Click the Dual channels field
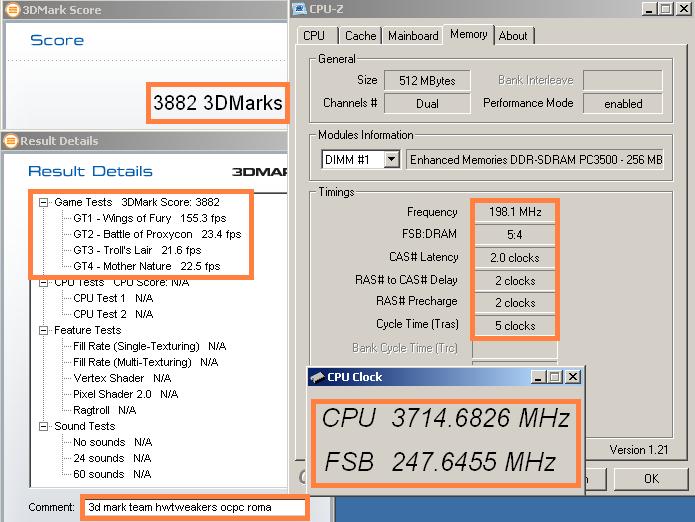Screen dimensions: 695x522 (427, 104)
